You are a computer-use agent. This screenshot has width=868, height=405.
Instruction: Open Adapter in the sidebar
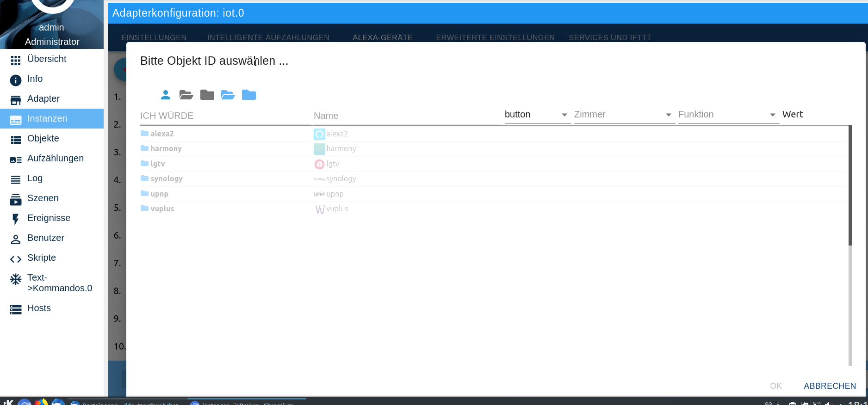[52, 99]
